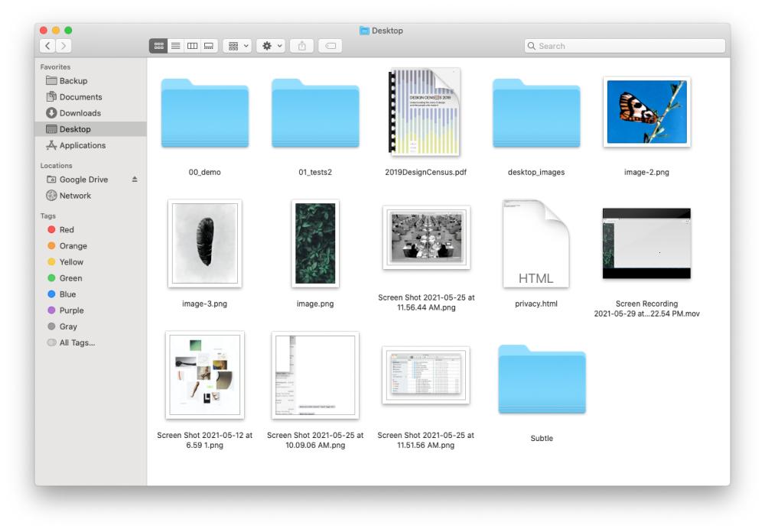
Task: Select Desktop in the Favorites sidebar
Action: (x=76, y=129)
